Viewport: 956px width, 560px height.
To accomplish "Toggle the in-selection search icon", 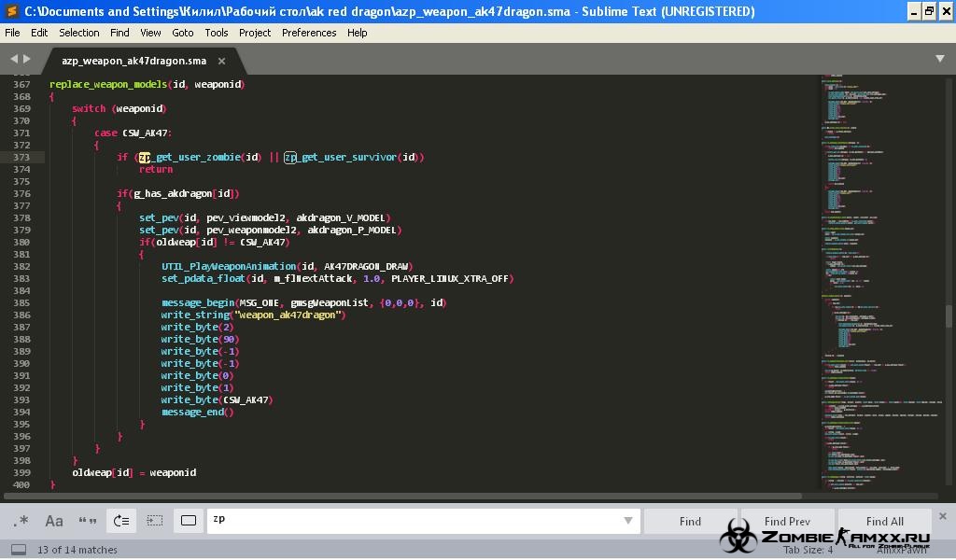I will [155, 521].
